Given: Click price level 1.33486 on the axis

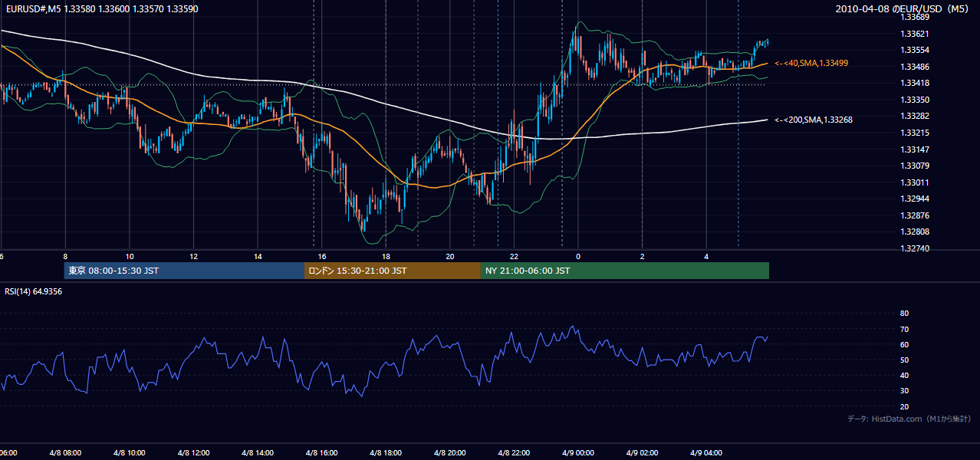Looking at the screenshot, I should point(915,67).
